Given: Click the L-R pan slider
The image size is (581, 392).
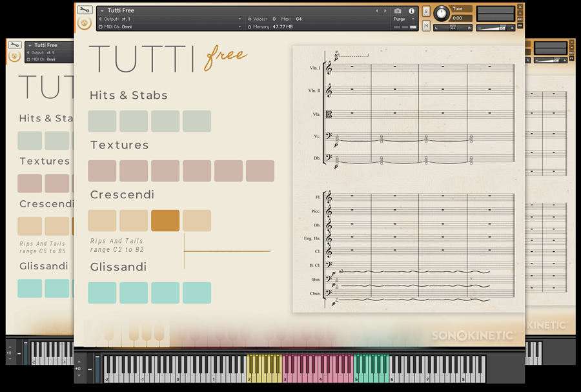Looking at the screenshot, I should point(453,28).
